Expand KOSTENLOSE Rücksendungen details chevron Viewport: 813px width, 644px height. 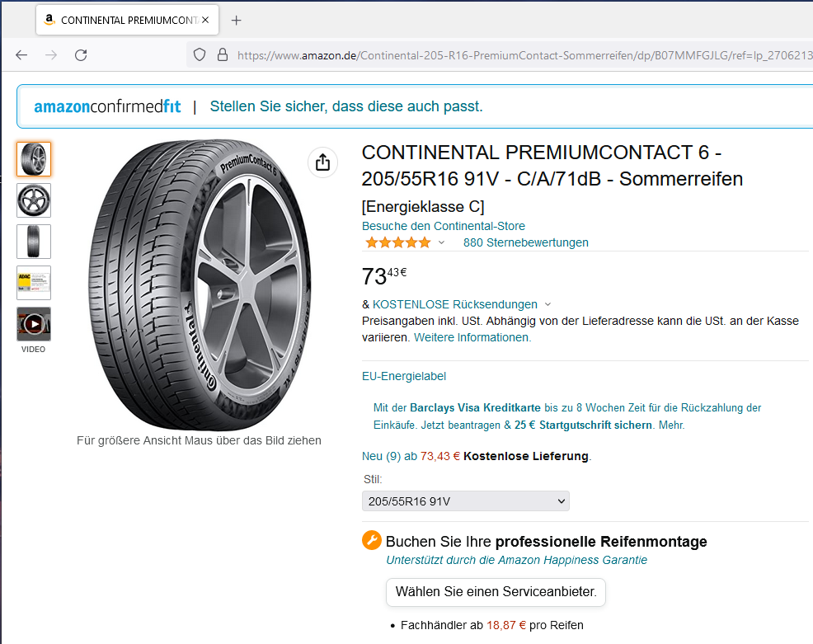pos(548,304)
